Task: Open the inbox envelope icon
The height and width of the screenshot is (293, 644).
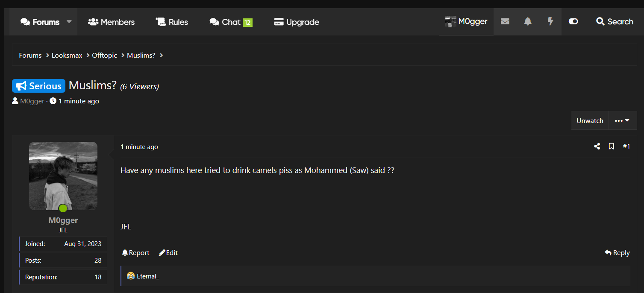Action: point(505,21)
